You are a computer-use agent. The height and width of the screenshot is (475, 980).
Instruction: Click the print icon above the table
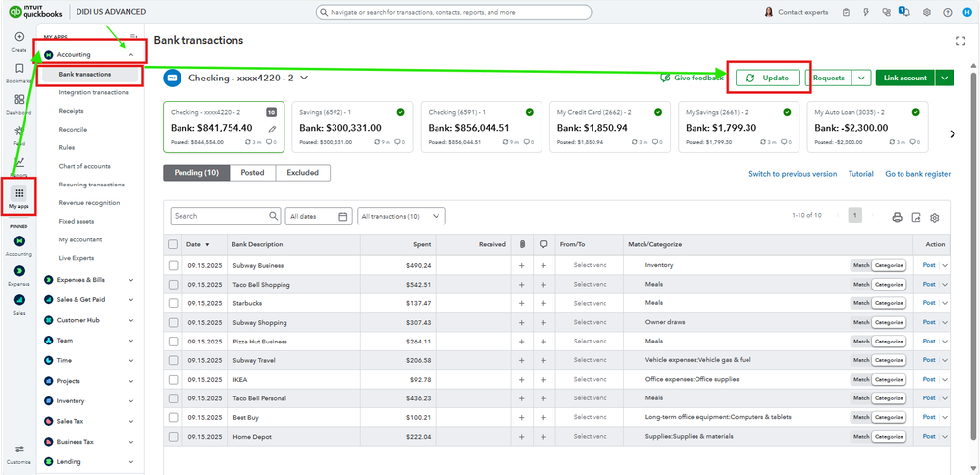[897, 217]
